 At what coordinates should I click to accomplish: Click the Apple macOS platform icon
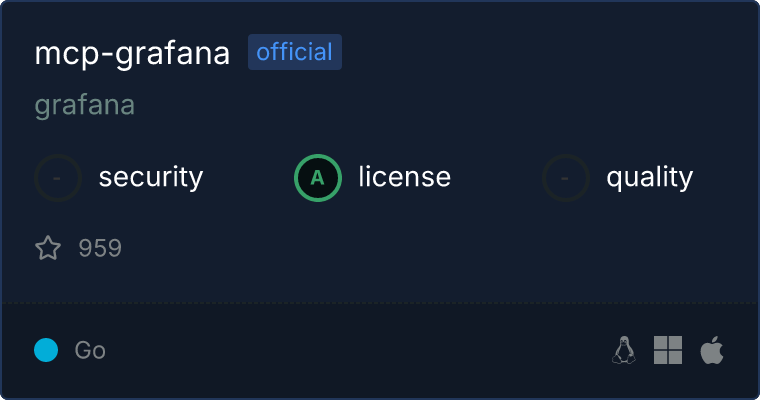[712, 350]
